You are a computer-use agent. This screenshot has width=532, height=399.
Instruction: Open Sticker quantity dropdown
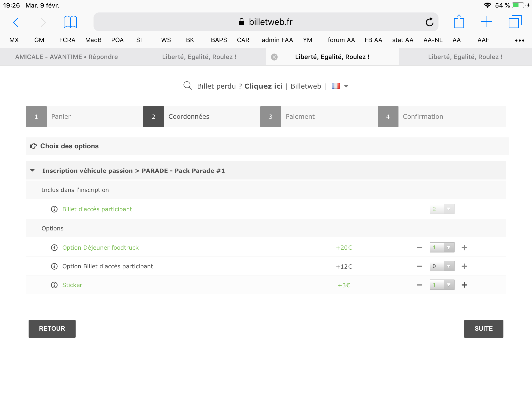click(x=442, y=285)
